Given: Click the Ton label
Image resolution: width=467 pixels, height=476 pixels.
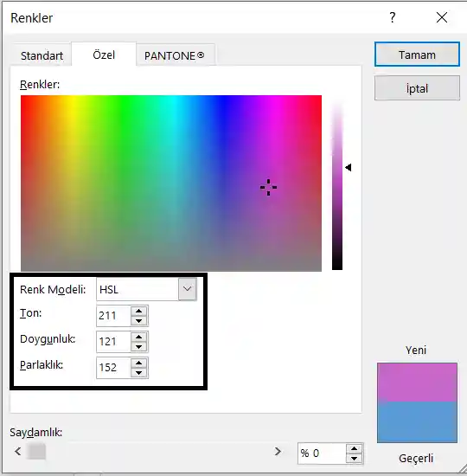Looking at the screenshot, I should [x=30, y=312].
